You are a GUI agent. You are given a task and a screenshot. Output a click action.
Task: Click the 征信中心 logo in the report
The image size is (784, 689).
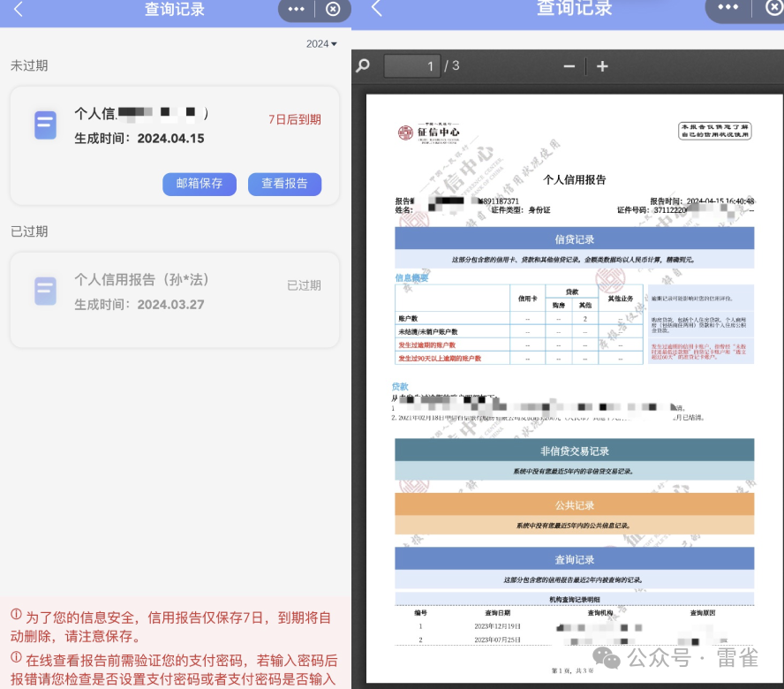428,133
